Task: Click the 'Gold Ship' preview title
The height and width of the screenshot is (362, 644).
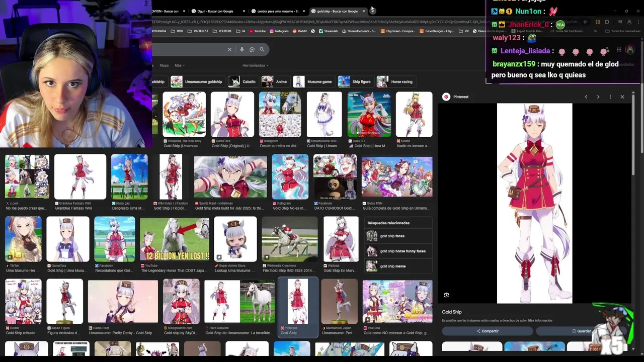Action: coord(452,312)
